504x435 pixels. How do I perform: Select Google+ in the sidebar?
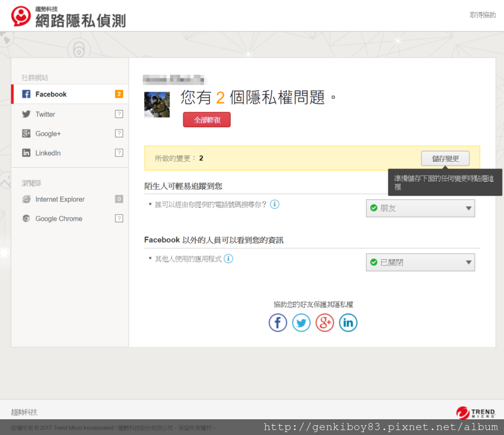(x=70, y=133)
